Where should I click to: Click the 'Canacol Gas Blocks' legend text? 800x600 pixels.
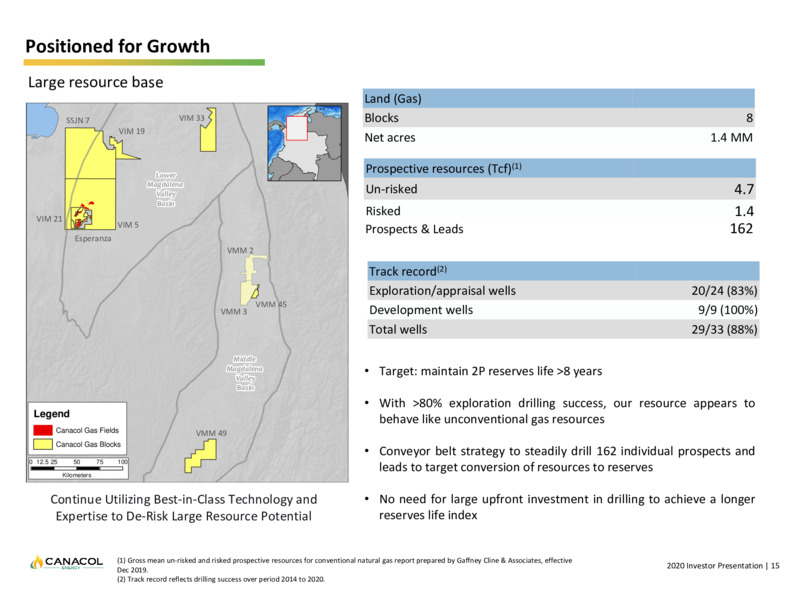[x=88, y=444]
